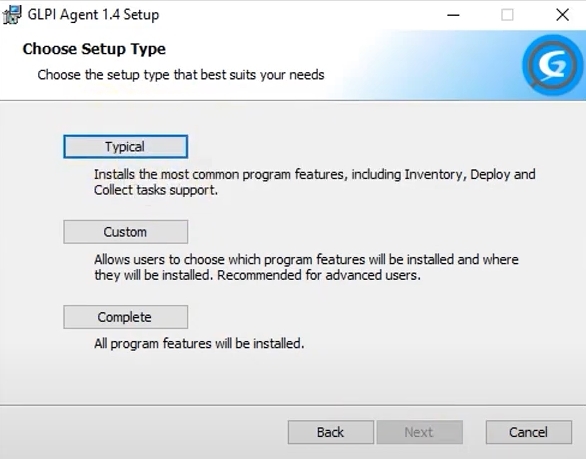Click the greyed-out maximize window button
Image resolution: width=586 pixels, height=459 pixels.
[507, 15]
